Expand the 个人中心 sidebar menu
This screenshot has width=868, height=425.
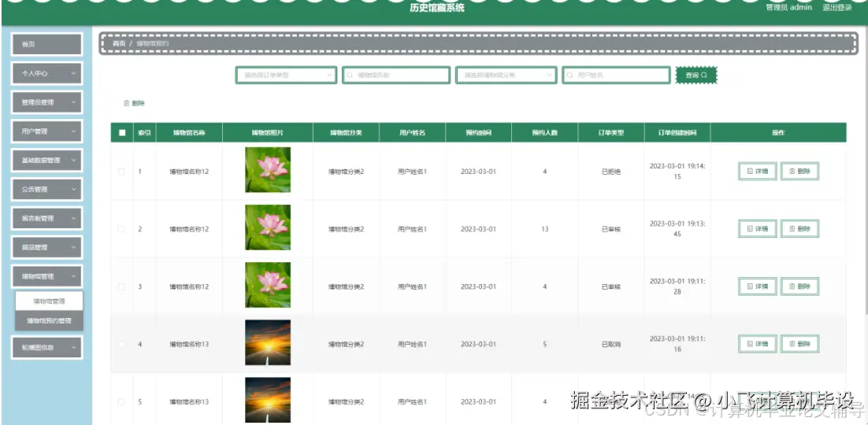[x=47, y=73]
